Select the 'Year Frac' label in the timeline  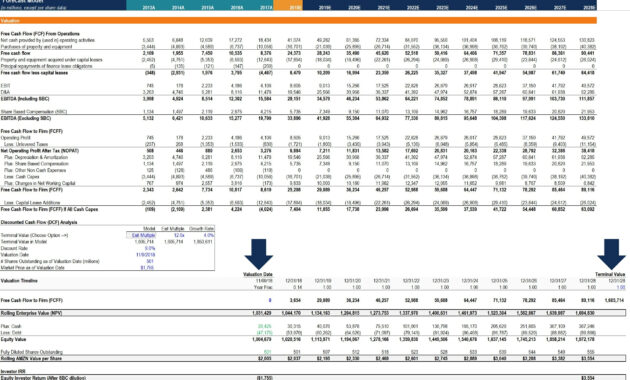tap(263, 287)
